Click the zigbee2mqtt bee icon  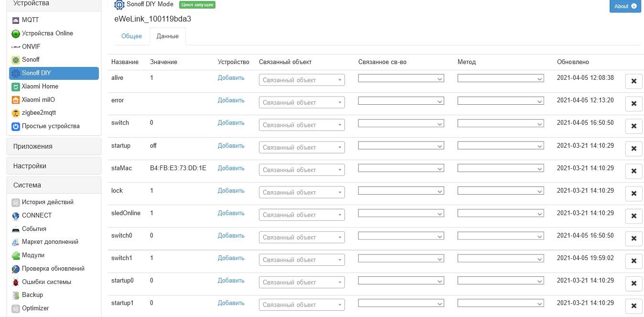[16, 113]
